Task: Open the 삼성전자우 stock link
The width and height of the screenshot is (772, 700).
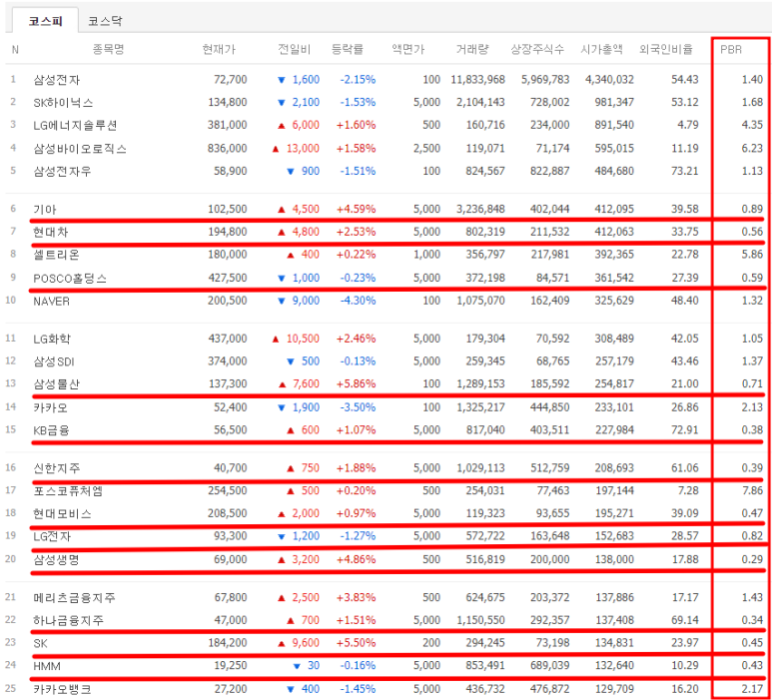Action: tap(62, 171)
